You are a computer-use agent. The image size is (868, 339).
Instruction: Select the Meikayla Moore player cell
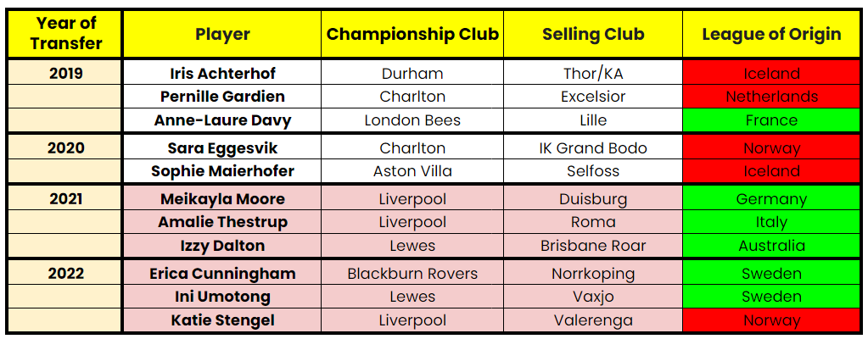click(222, 200)
